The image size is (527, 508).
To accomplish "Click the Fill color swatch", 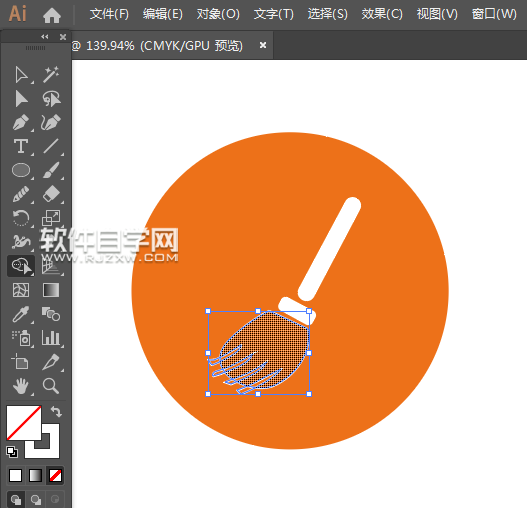I will coord(24,423).
